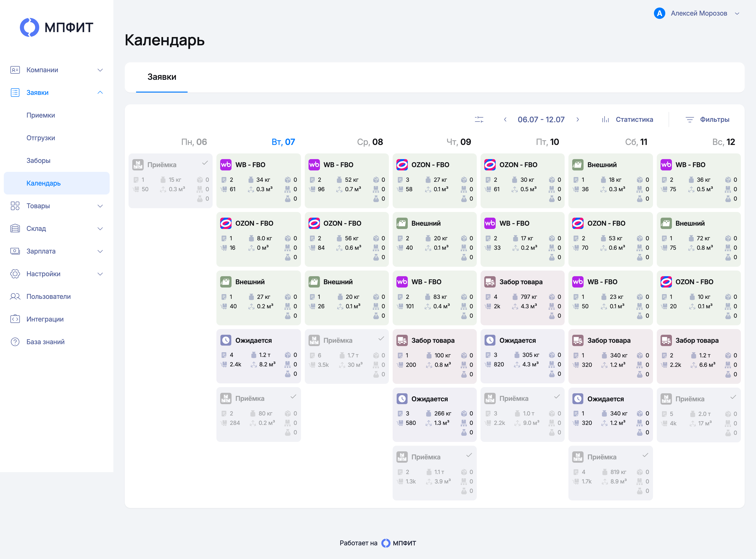
Task: Click WB icon on Tuesday's 34 кг card
Action: (x=226, y=165)
